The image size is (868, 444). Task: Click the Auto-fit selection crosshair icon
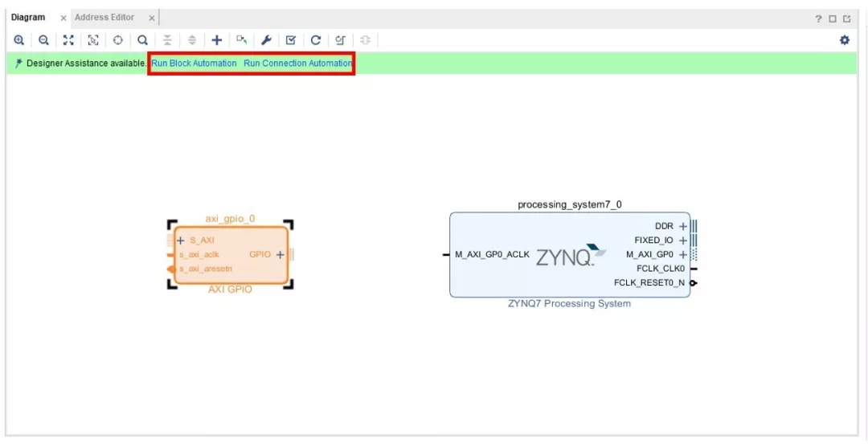(x=117, y=40)
